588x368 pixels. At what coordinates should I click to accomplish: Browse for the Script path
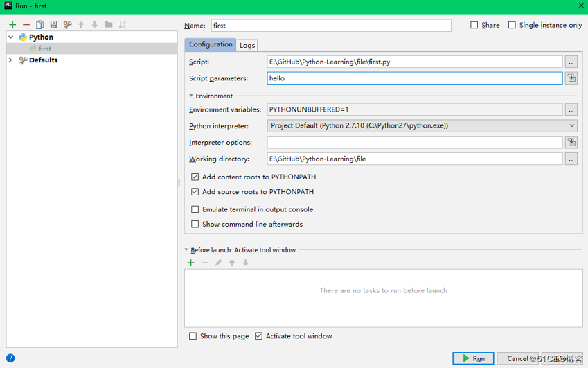(571, 62)
